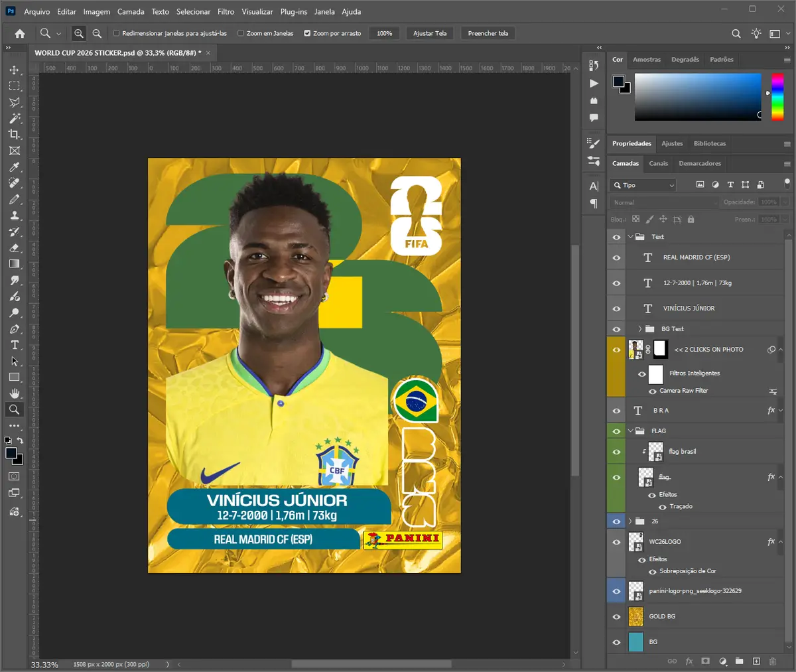The width and height of the screenshot is (796, 672).
Task: Click the vertical hue spectrum slider
Action: point(777,97)
